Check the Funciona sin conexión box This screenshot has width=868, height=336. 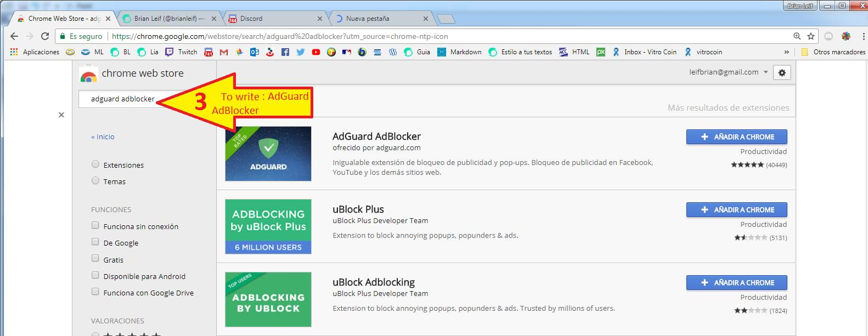coord(95,225)
